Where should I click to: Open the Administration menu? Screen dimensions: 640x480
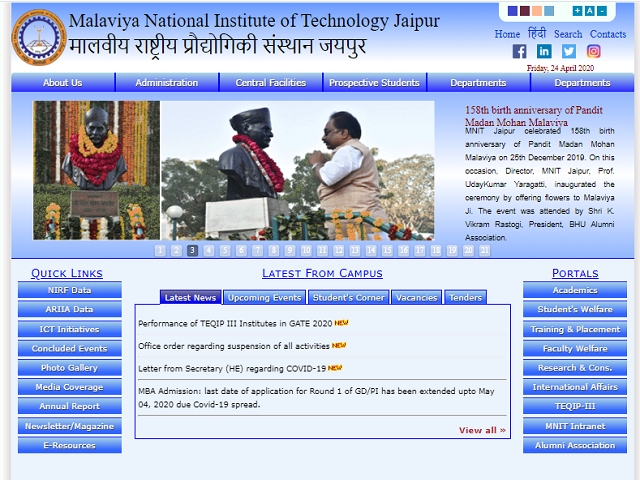click(167, 83)
